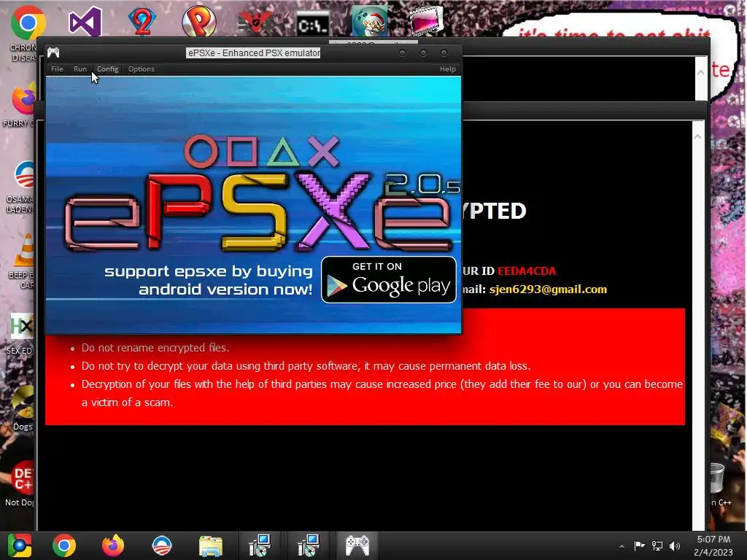Open the Visual Studio desktop icon

click(x=85, y=22)
